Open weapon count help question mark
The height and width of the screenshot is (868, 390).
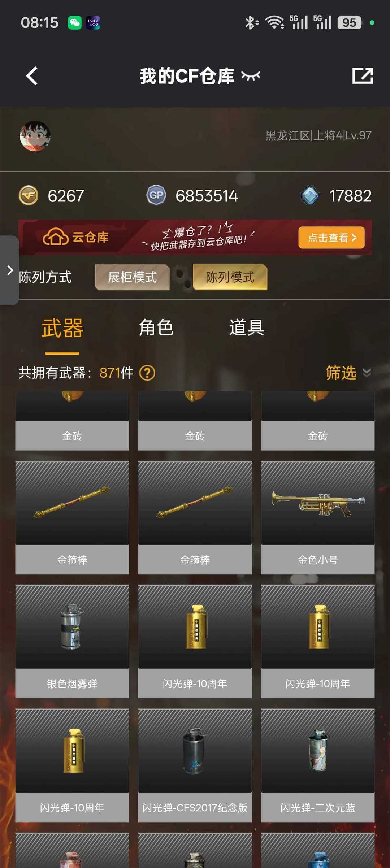pos(147,373)
